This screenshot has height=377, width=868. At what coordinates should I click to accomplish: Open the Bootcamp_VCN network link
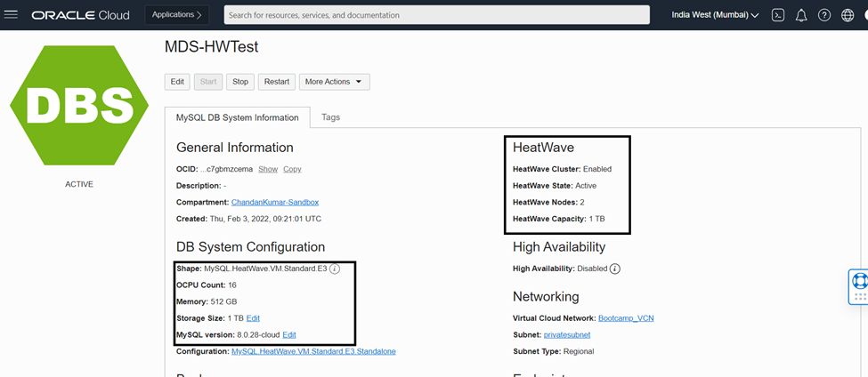626,318
